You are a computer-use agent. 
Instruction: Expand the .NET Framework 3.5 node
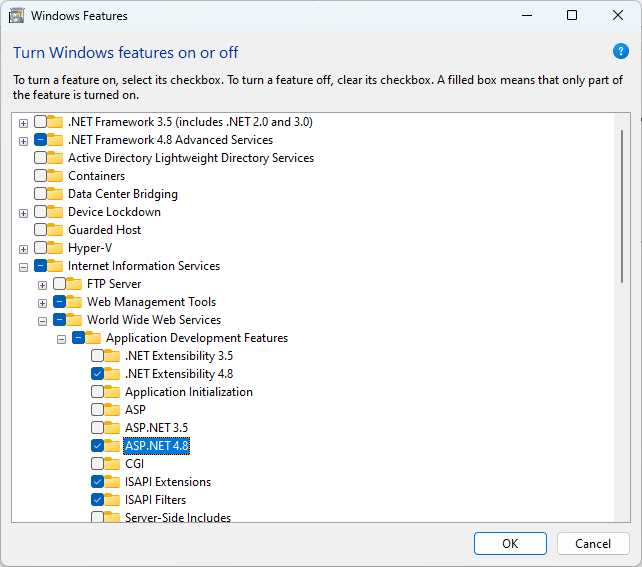click(x=23, y=122)
